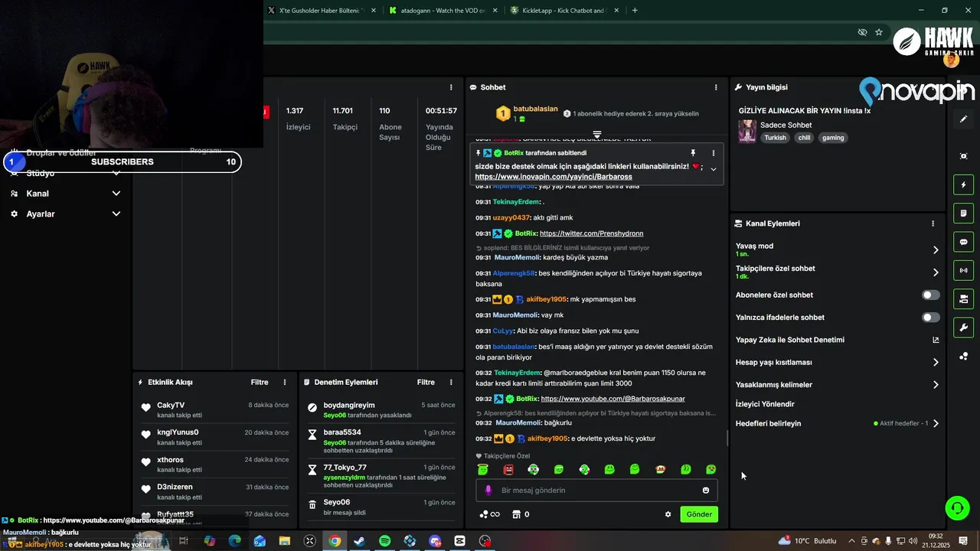Toggle Yalnızca ifadelerle sohbet switch
Screen dimensions: 980x551
(930, 317)
